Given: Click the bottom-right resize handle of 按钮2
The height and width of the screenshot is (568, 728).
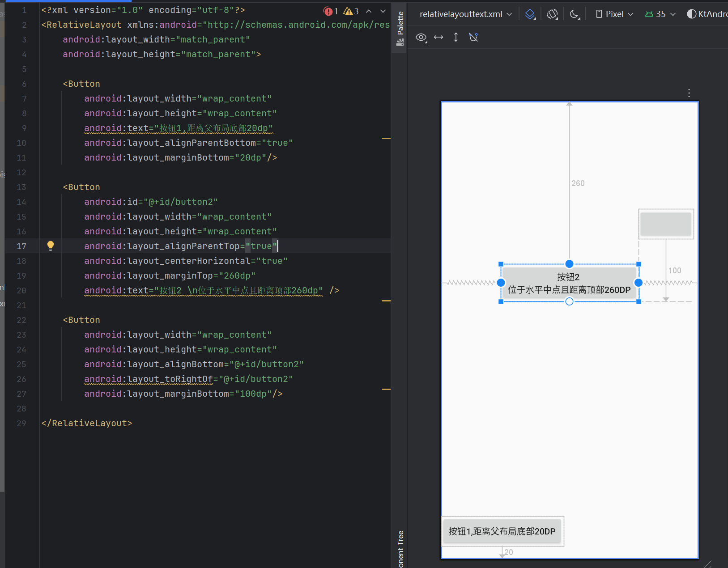Looking at the screenshot, I should coord(639,302).
